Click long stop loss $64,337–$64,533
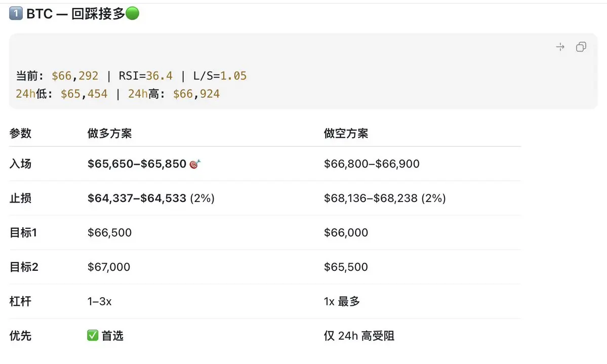607x364 pixels. [137, 198]
